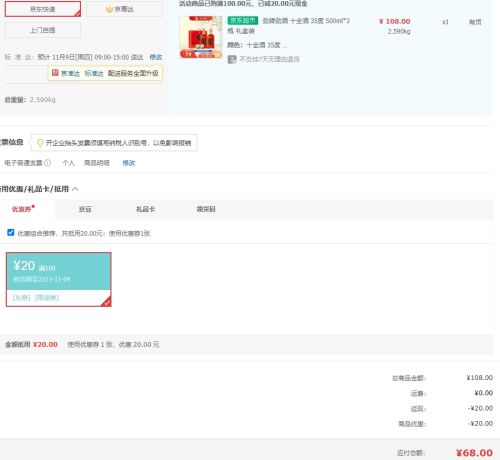
Task: Click quantity x1 text
Action: tap(445, 22)
